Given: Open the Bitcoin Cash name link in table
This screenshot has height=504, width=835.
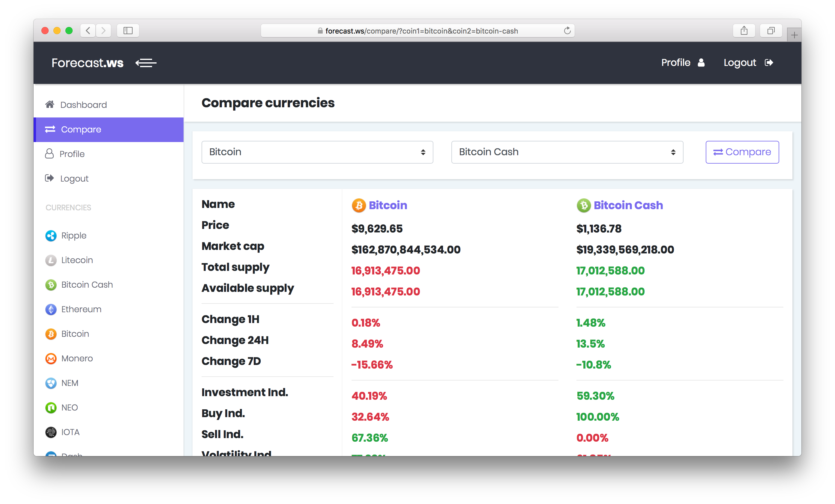Looking at the screenshot, I should point(628,205).
